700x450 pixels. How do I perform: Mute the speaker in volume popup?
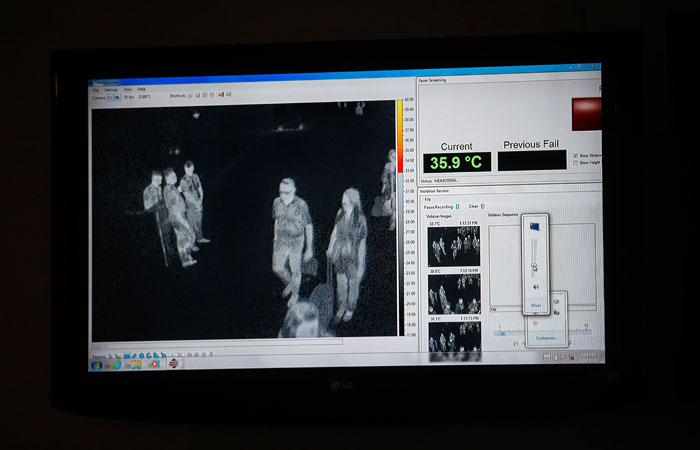[x=535, y=285]
